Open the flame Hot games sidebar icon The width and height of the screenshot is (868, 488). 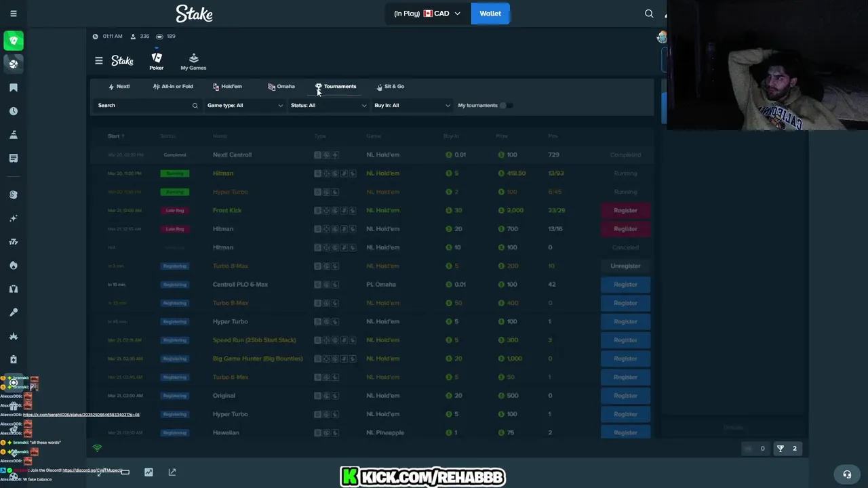pyautogui.click(x=14, y=265)
